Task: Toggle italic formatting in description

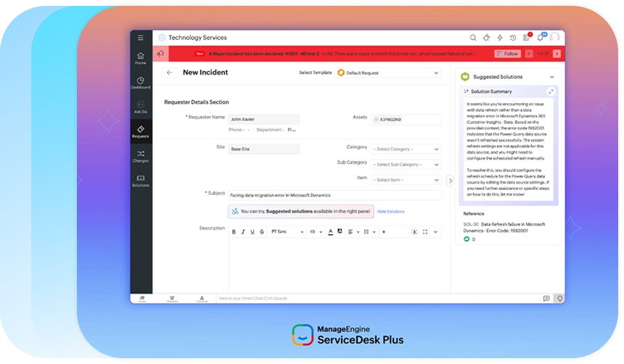Action: 243,232
